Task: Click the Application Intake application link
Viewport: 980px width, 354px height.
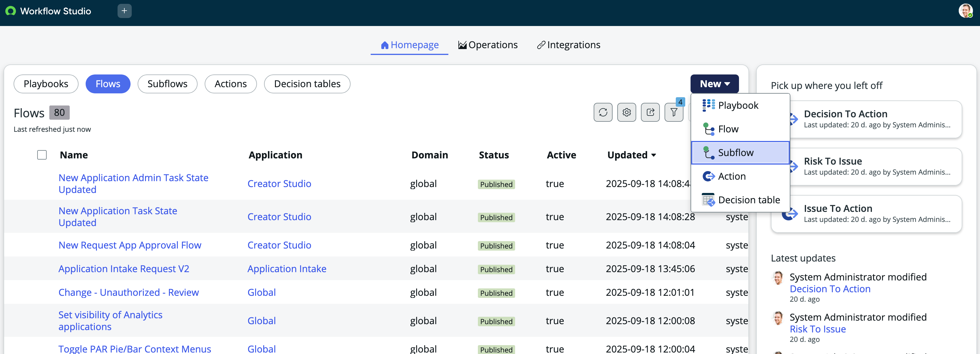Action: [286, 269]
